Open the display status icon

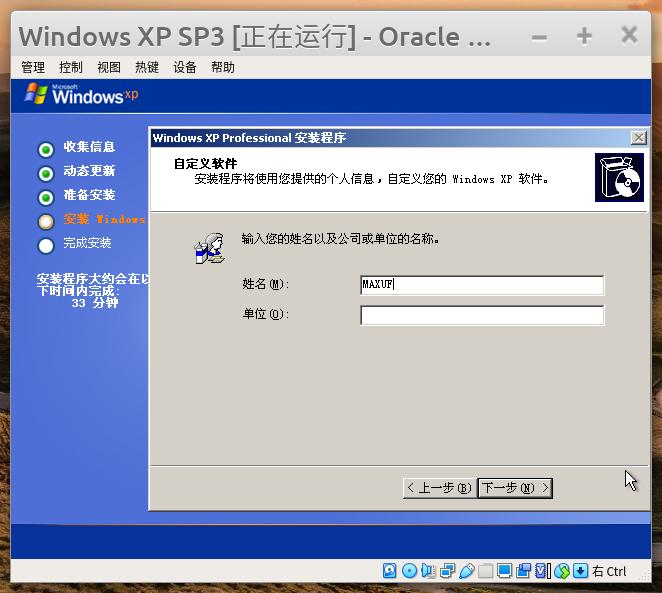click(504, 571)
